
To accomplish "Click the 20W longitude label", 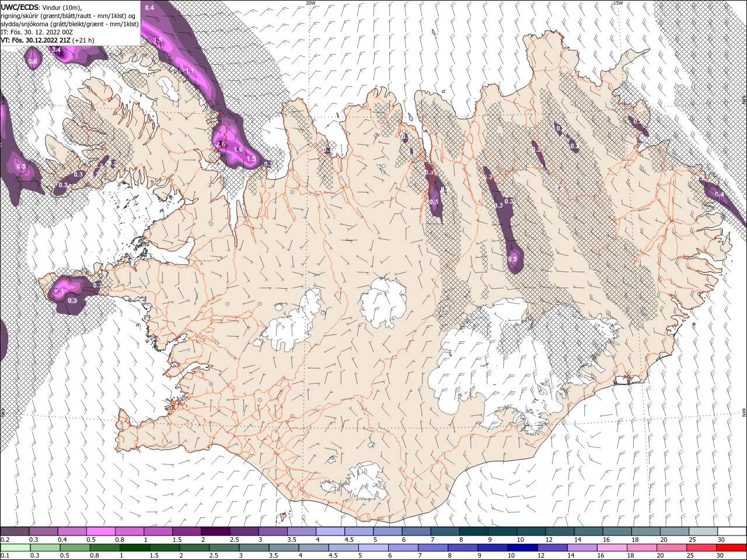I will point(310,3).
